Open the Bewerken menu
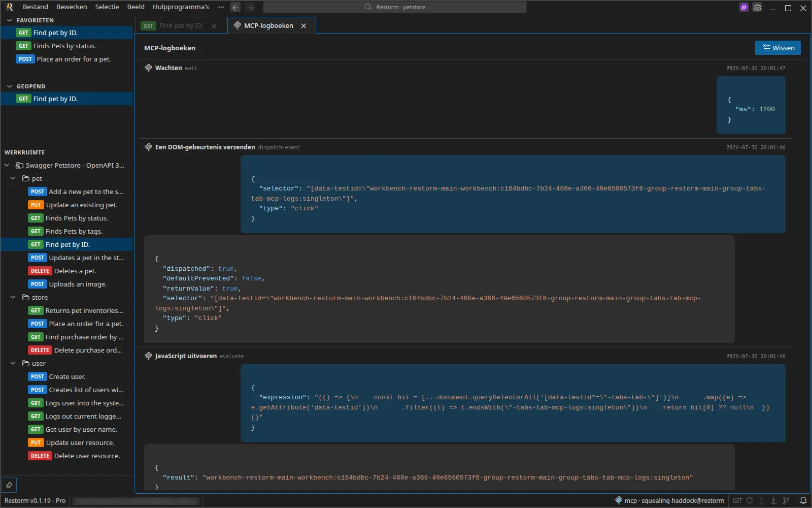Viewport: 812px width, 508px height. click(x=72, y=7)
